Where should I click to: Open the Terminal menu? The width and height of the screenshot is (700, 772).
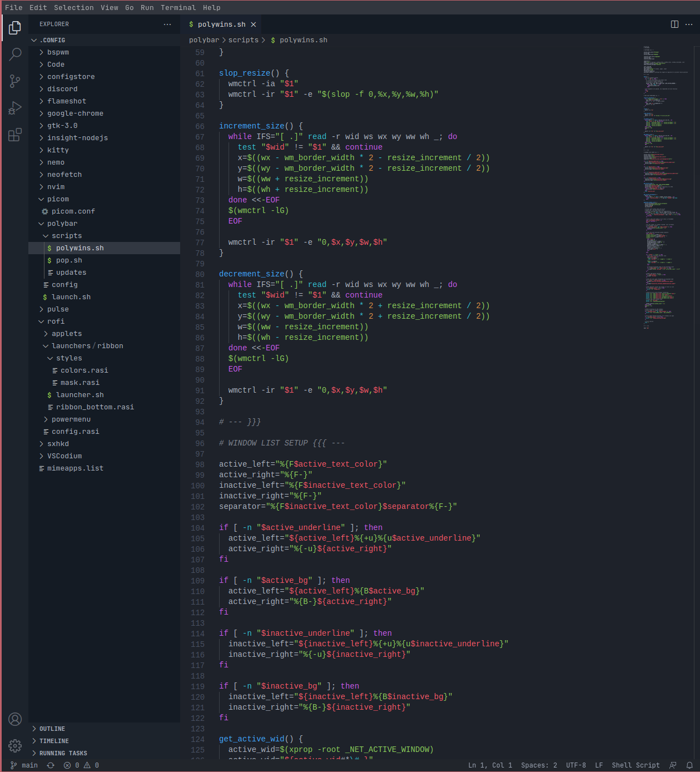pyautogui.click(x=178, y=7)
